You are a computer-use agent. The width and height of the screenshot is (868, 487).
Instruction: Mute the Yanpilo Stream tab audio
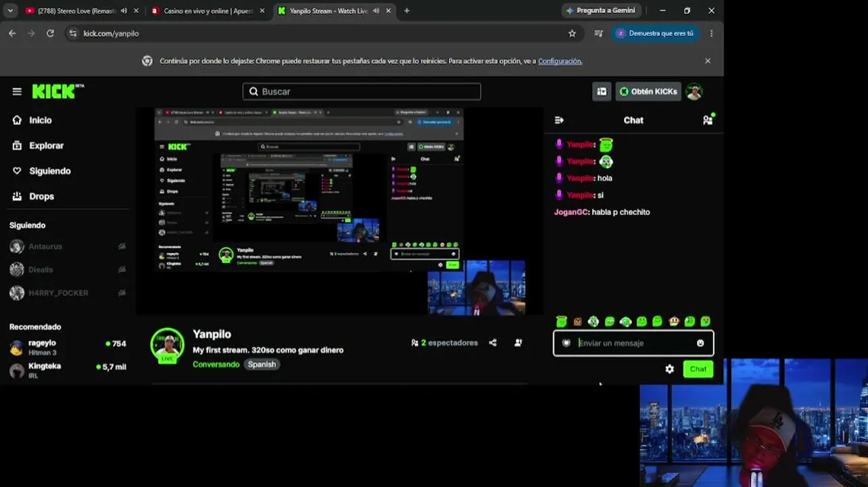click(x=376, y=11)
